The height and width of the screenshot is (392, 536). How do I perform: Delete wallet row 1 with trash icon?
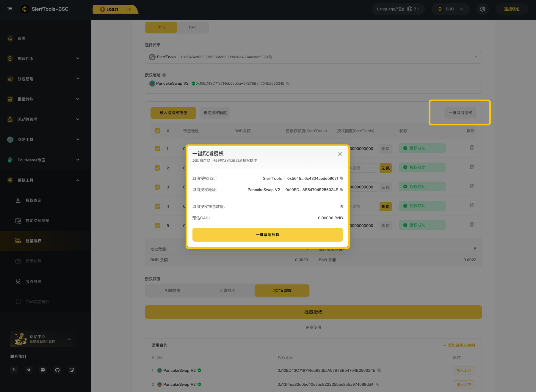471,148
